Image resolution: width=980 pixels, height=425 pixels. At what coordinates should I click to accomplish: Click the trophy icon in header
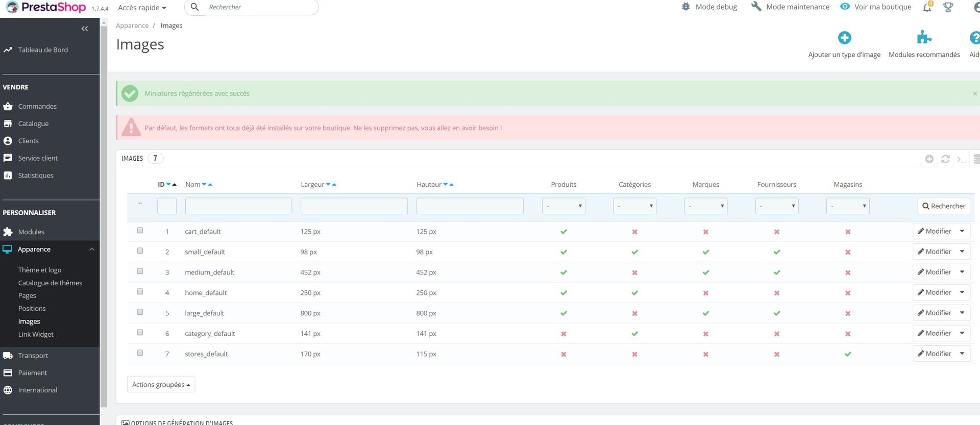coord(948,7)
